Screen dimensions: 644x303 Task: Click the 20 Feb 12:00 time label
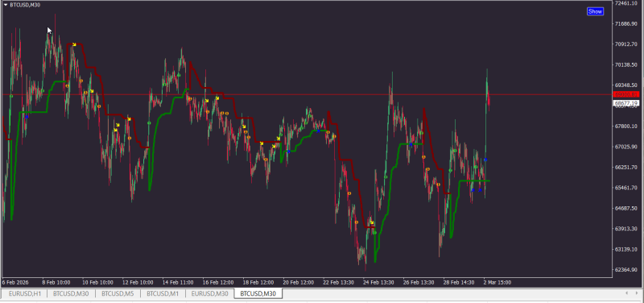click(299, 282)
